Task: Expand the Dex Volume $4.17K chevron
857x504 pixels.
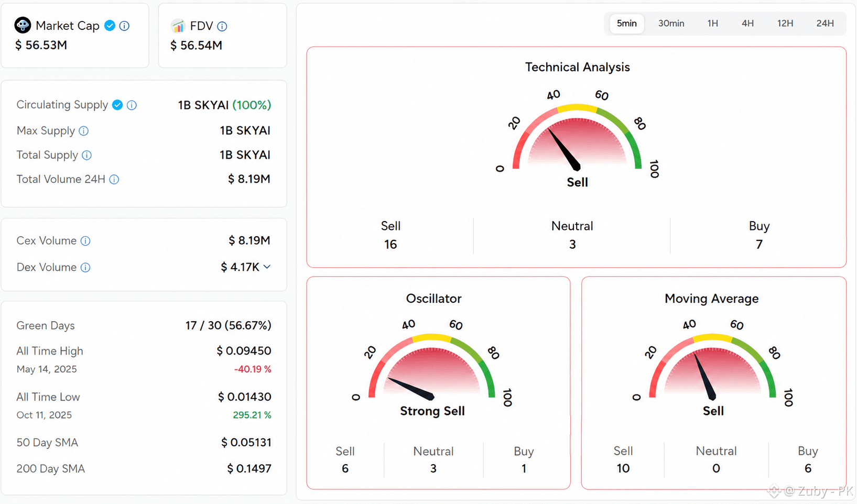Action: (267, 267)
